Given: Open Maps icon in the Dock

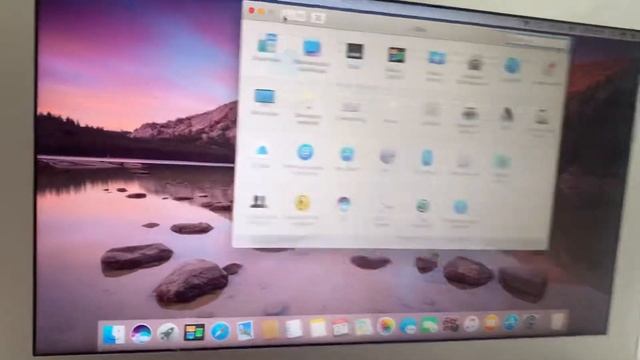Looking at the screenshot, I should click(x=363, y=327).
